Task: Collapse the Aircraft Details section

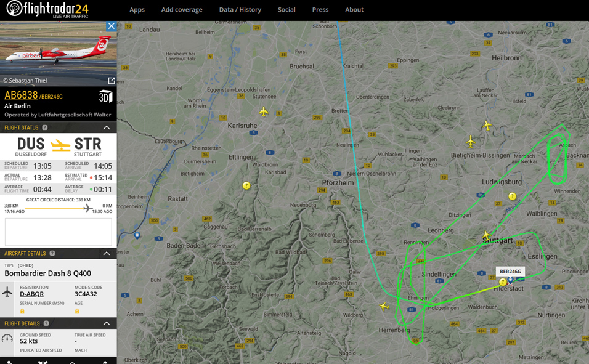Action: click(107, 253)
